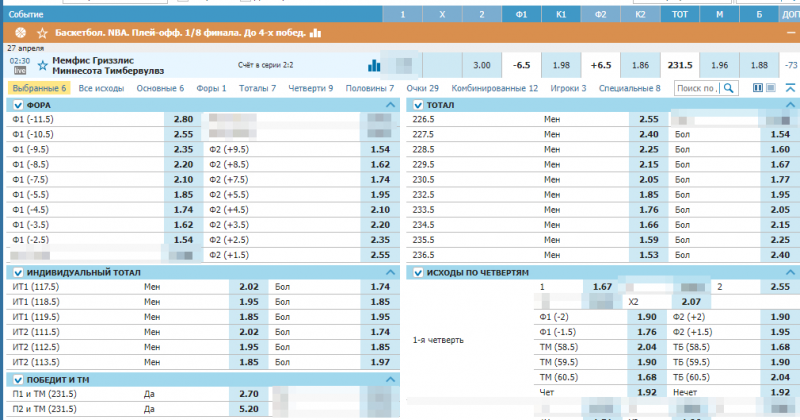Switch to the Все исходы tab
Viewport: 800px width, 420px height.
101,88
